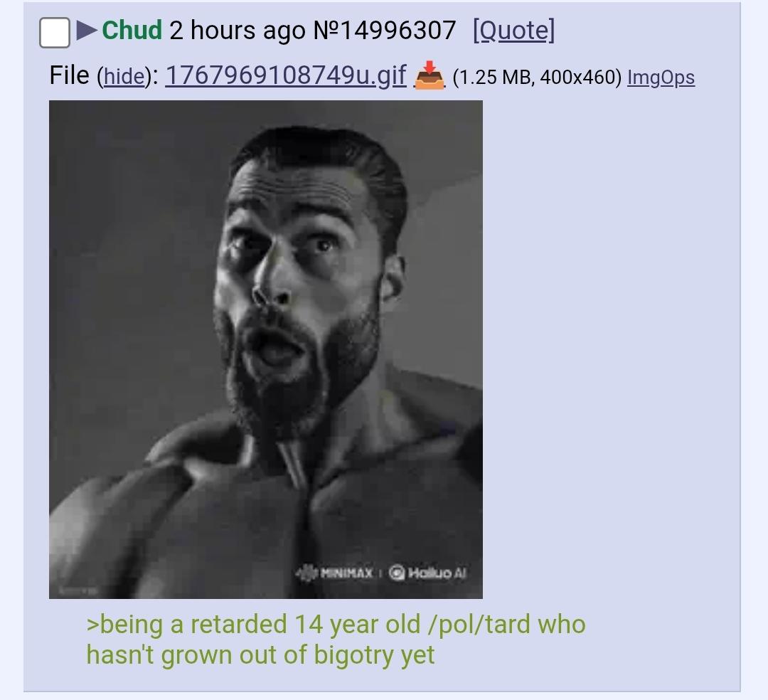
Task: Click the text 'hasn't grown out of bigotry yet'
Action: pos(260,655)
